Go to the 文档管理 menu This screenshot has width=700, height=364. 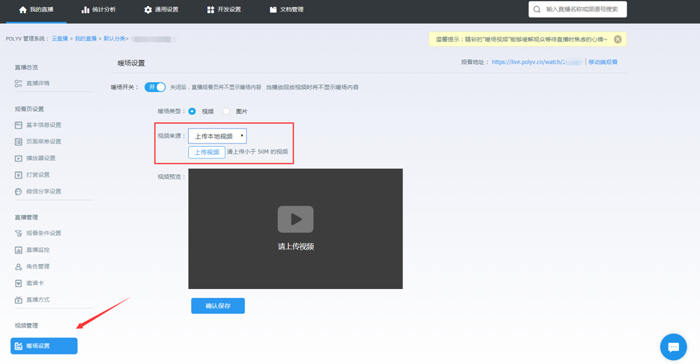287,9
